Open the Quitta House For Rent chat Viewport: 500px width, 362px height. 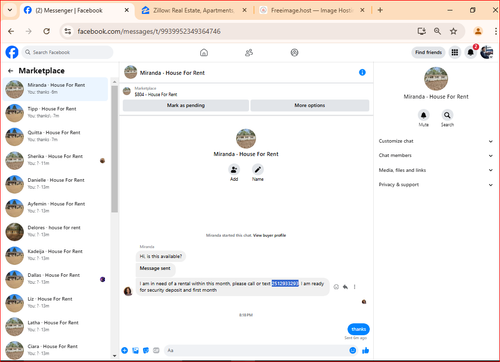pyautogui.click(x=55, y=136)
